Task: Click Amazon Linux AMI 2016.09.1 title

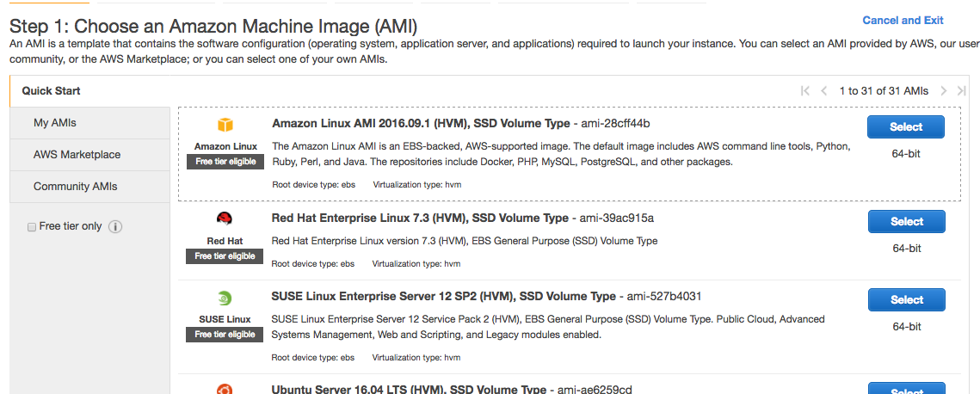Action: click(421, 124)
